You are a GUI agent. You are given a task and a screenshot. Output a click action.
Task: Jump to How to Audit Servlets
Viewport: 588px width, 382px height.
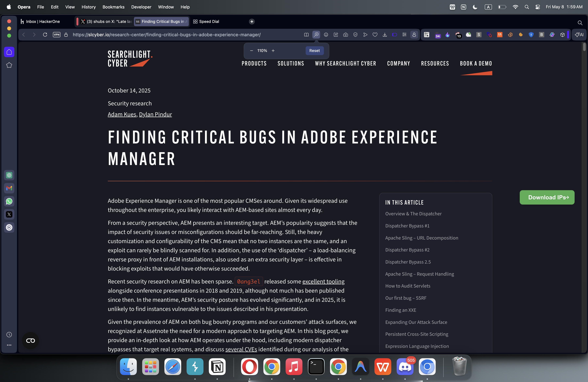408,286
